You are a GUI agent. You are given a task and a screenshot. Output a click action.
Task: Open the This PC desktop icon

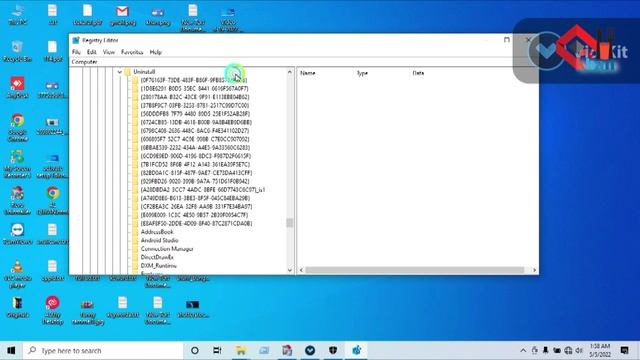point(18,15)
